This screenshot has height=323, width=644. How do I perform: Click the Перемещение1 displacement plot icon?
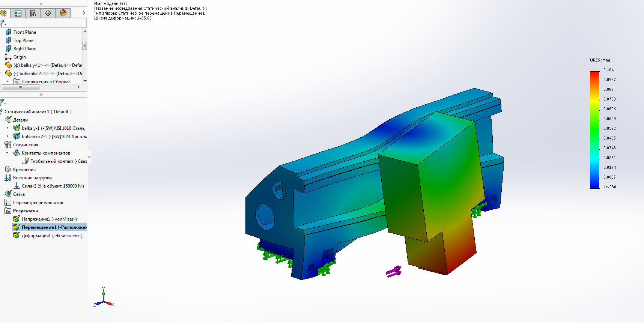click(16, 227)
